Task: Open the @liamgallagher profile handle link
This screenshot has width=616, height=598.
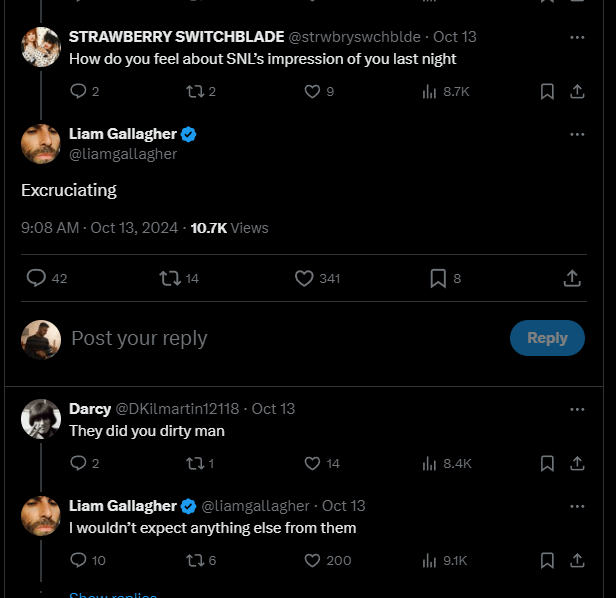Action: click(x=123, y=154)
